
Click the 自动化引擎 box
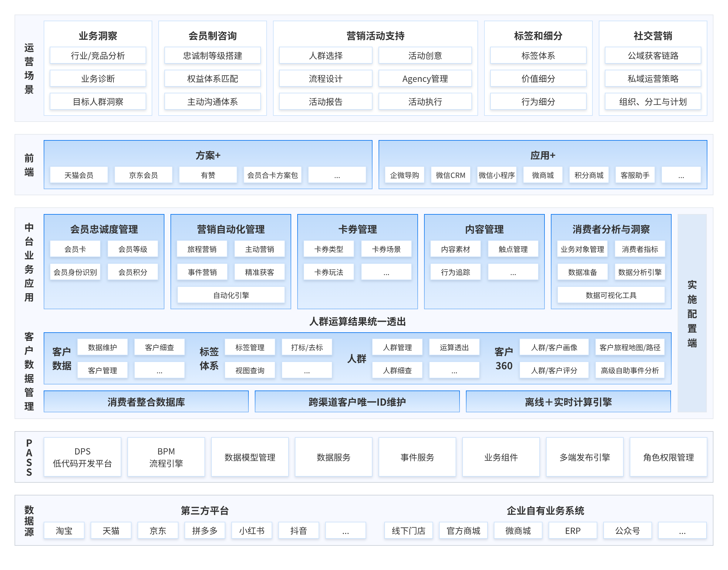point(231,295)
